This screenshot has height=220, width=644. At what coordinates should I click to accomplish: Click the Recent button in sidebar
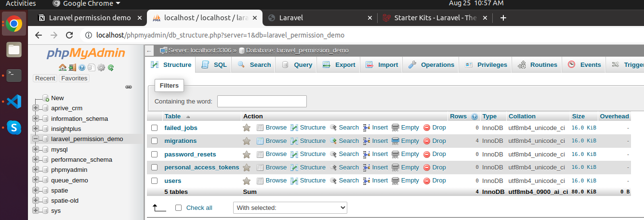click(45, 78)
